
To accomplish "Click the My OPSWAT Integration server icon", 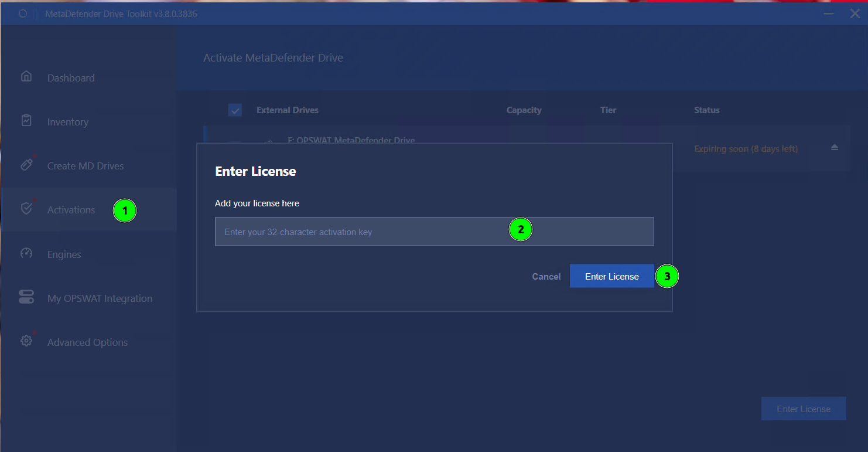I will click(x=26, y=297).
